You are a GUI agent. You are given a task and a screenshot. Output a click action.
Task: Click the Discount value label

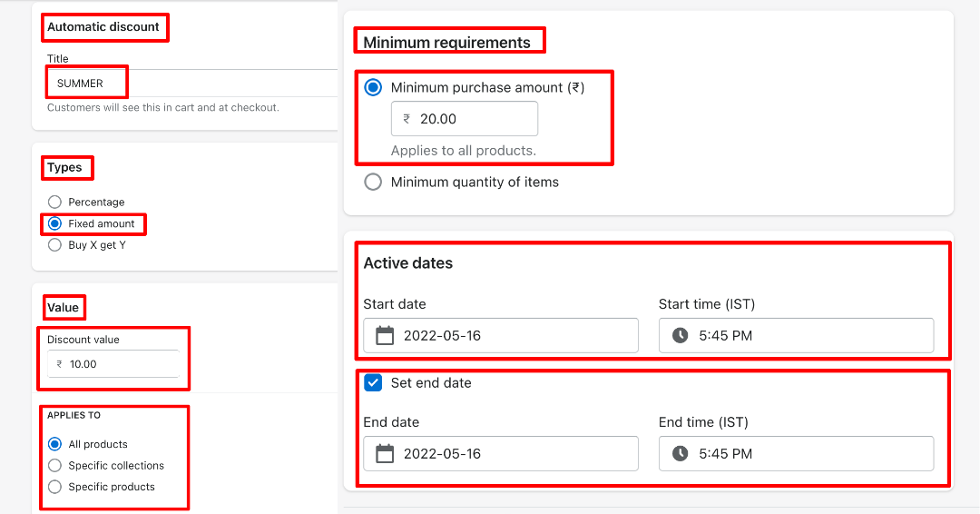point(83,340)
